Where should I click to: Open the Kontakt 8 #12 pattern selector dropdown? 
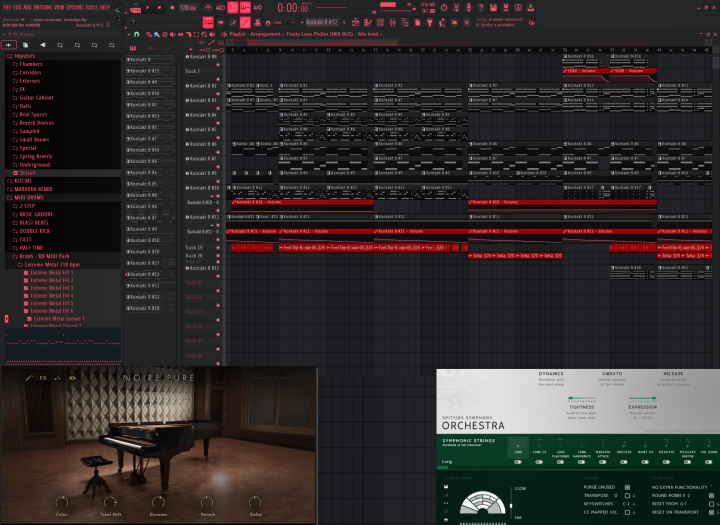coord(322,22)
